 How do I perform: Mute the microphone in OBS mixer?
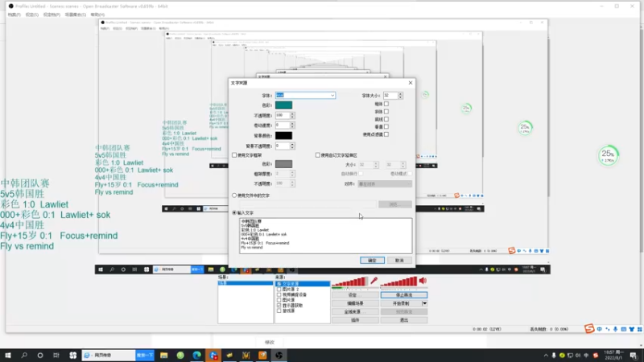pos(374,281)
